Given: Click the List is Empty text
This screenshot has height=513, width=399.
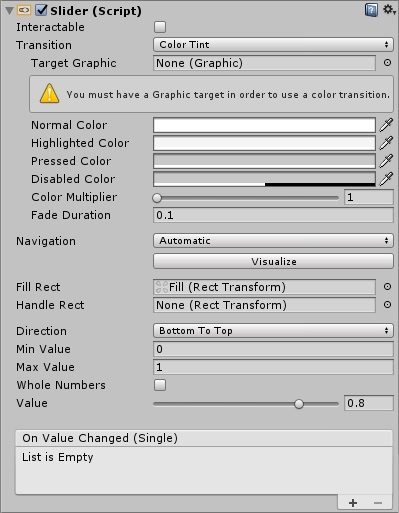Looking at the screenshot, I should click(57, 457).
